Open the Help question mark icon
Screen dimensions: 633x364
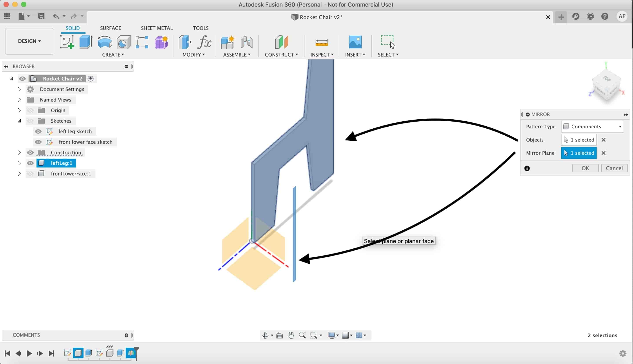(x=605, y=16)
